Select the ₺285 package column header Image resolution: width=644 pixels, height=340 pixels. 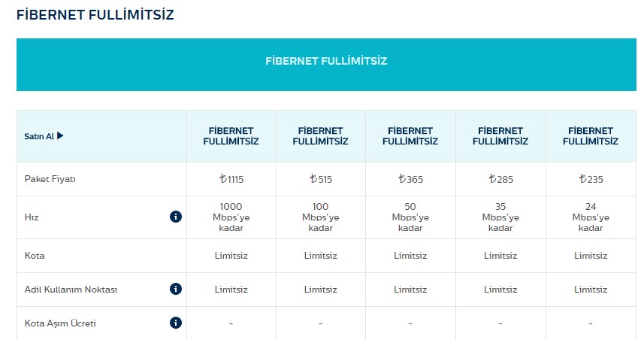click(x=500, y=136)
